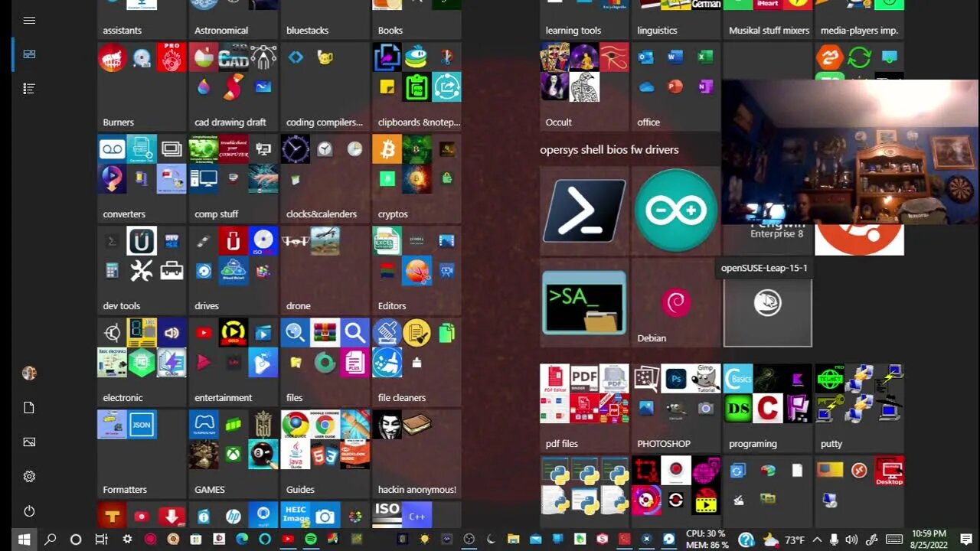Open the hackin anonymous! tile folder
This screenshot has height=551, width=980.
click(x=417, y=453)
